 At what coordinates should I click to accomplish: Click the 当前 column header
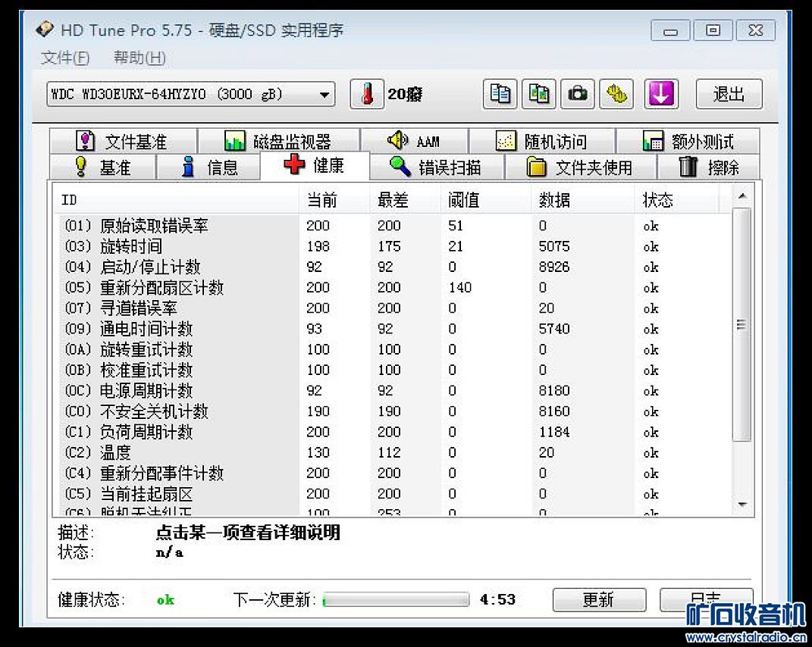point(334,199)
